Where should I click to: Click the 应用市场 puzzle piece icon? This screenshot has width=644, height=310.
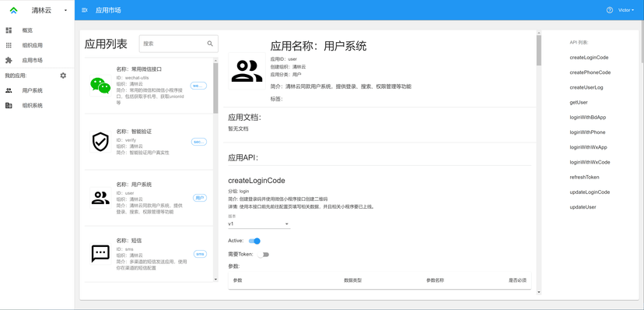tap(9, 60)
